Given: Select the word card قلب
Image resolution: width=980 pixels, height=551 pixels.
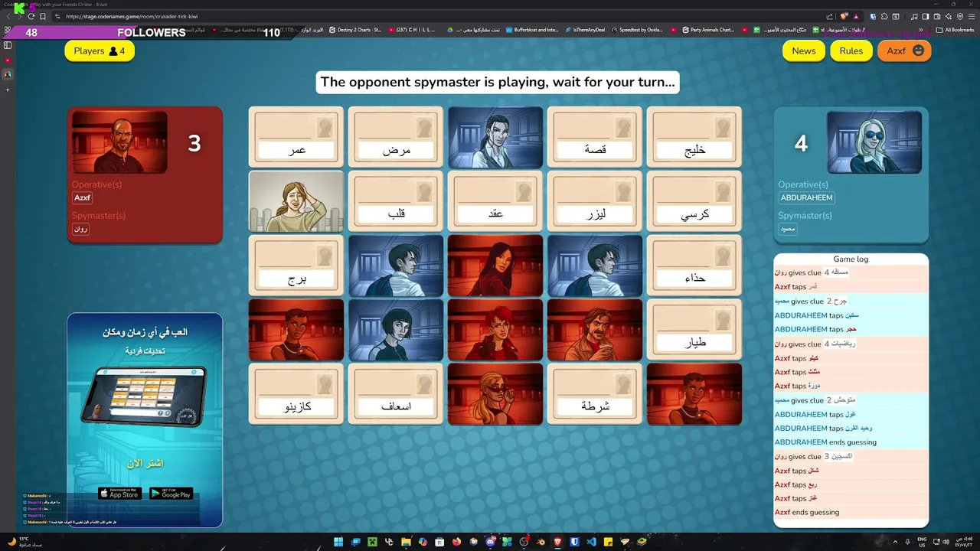Looking at the screenshot, I should point(396,201).
